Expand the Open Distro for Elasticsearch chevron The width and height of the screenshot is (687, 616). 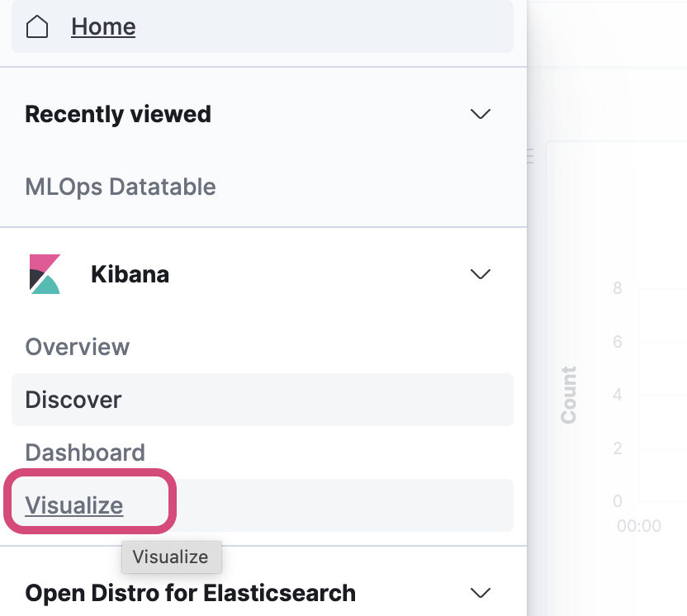pos(480,593)
